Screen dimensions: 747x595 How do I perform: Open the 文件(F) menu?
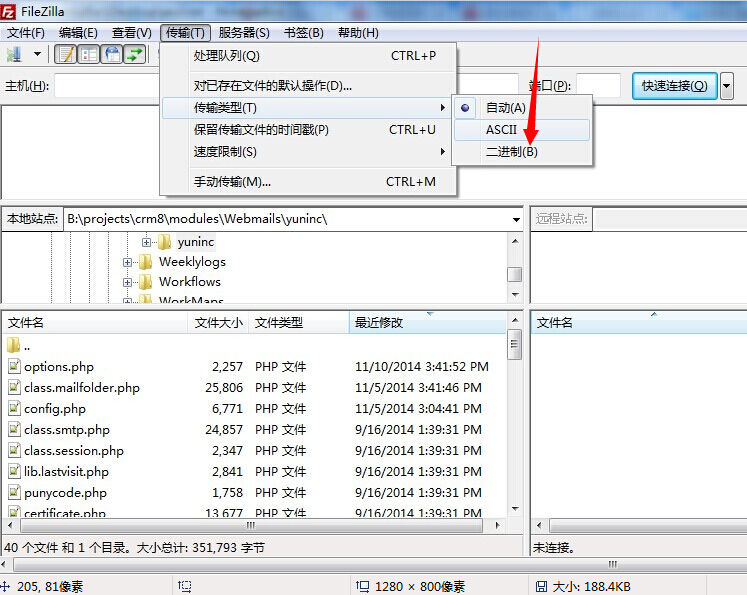pos(26,33)
